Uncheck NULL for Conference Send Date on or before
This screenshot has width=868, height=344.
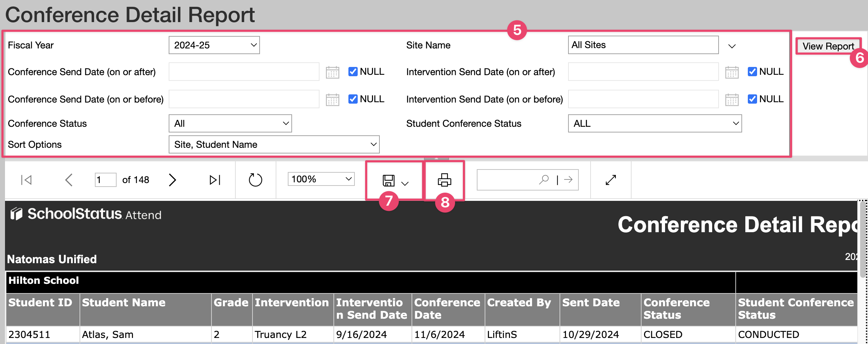(x=353, y=99)
